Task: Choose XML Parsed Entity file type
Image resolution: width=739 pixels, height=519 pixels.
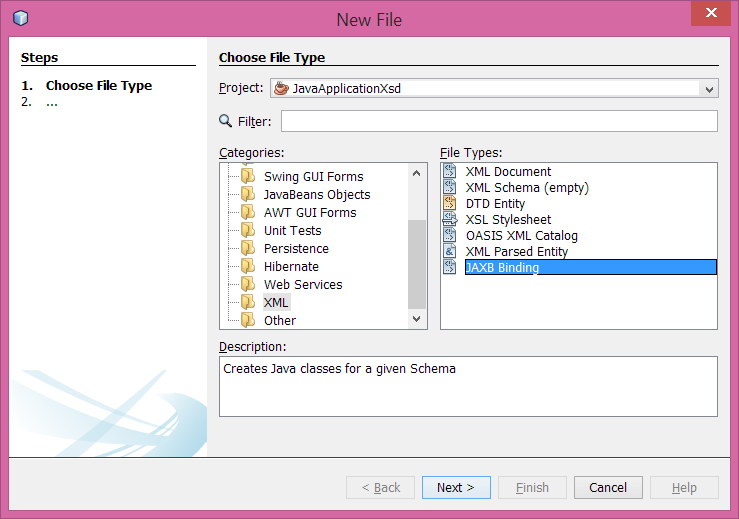Action: [517, 251]
